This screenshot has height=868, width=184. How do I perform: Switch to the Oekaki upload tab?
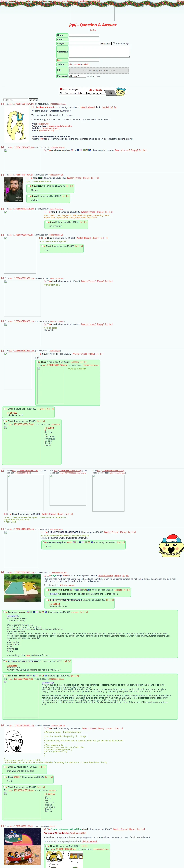click(x=86, y=64)
